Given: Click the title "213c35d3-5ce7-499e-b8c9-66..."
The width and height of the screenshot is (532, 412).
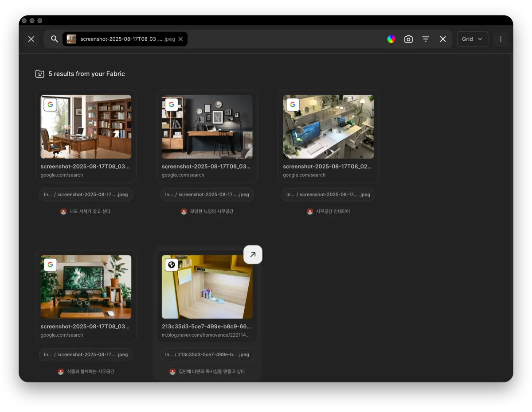Looking at the screenshot, I should (x=206, y=326).
